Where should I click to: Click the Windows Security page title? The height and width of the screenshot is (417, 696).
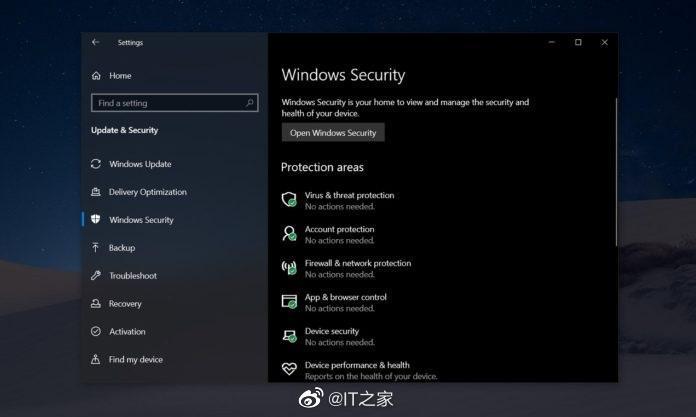343,75
